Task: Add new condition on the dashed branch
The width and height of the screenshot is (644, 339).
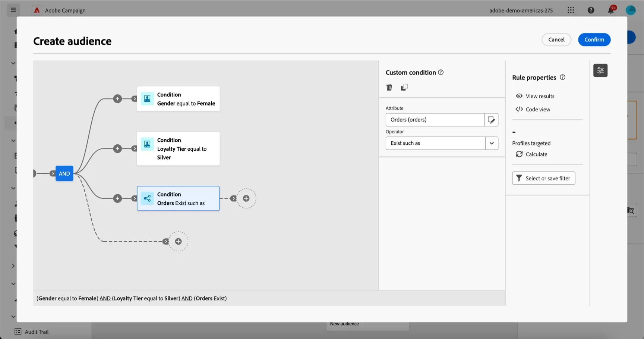Action: point(179,242)
